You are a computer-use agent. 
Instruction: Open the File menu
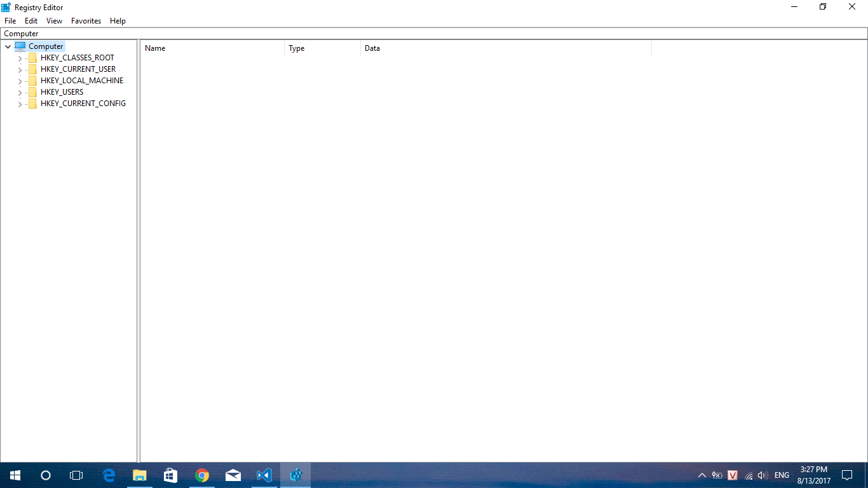10,21
